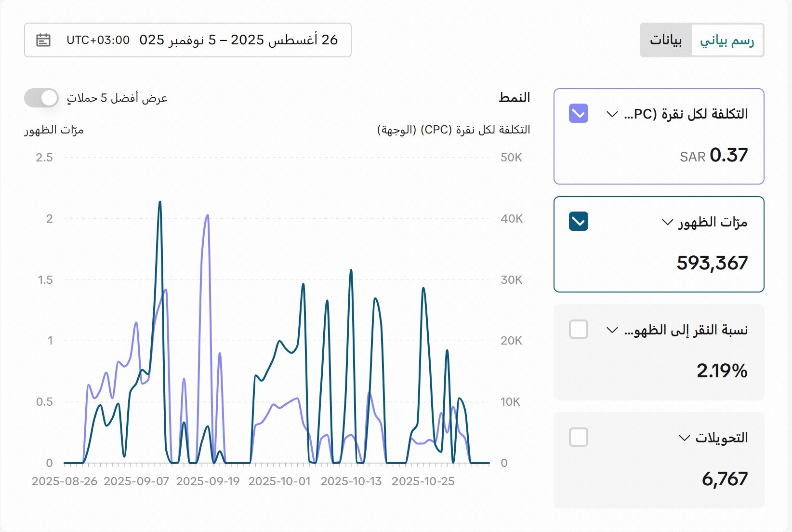This screenshot has height=532, width=792.
Task: Switch to the رسم بياني tab
Action: tap(726, 40)
